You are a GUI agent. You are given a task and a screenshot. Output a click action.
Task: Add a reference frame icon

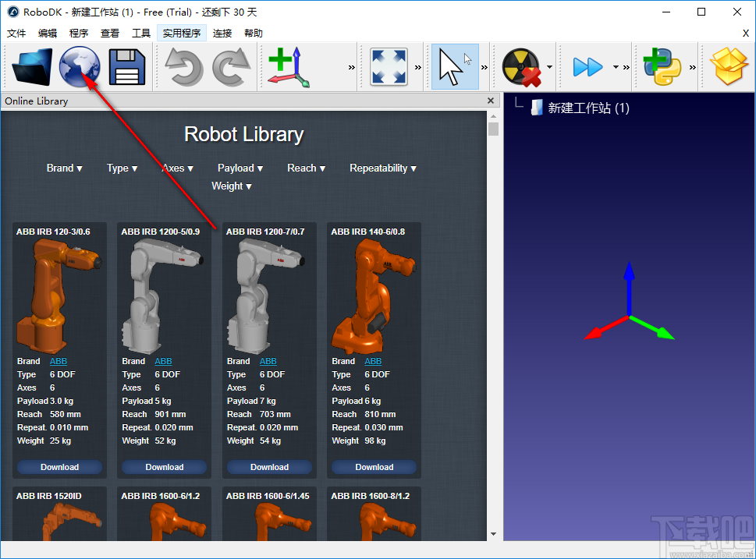click(288, 66)
